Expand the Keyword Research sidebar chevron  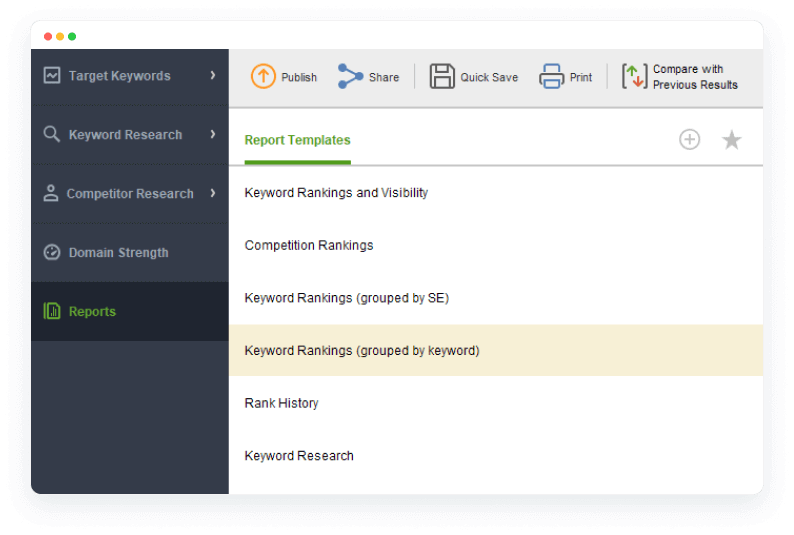click(213, 134)
